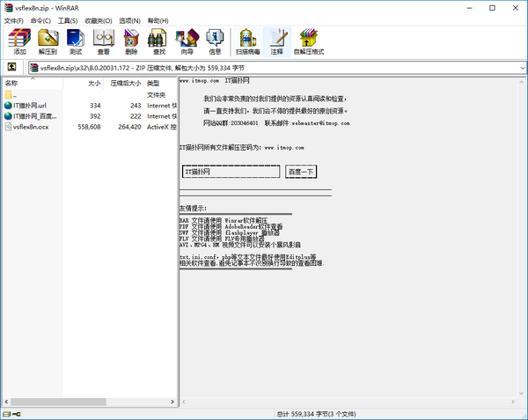
Task: Click the 334 size value
Action: pyautogui.click(x=95, y=106)
